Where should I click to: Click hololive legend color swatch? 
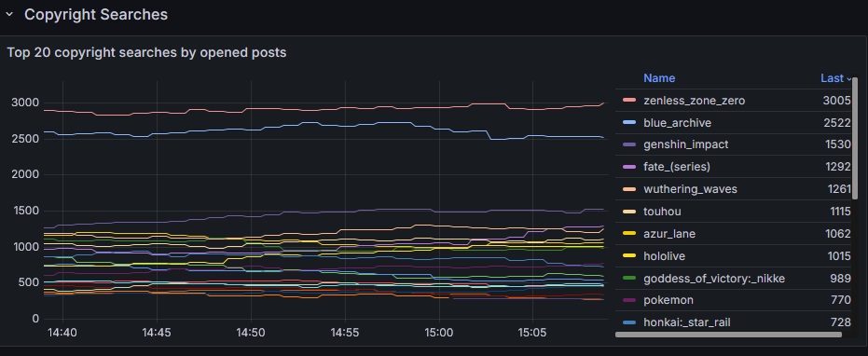628,255
